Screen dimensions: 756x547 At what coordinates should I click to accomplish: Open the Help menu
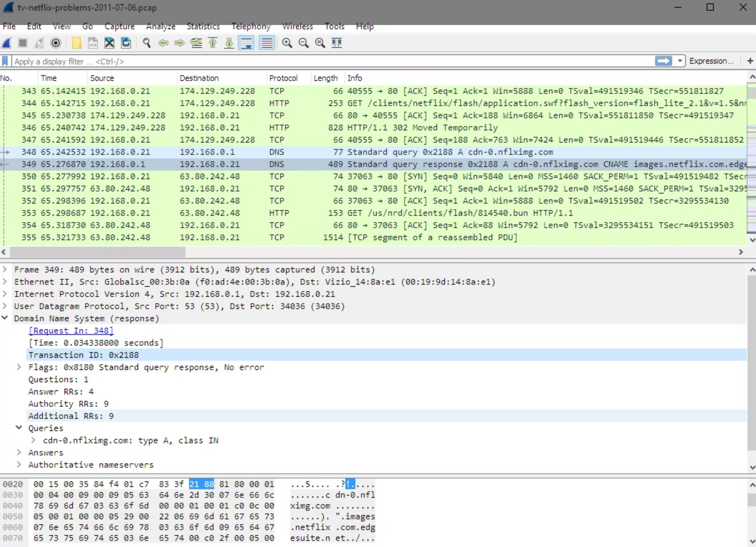click(x=365, y=26)
